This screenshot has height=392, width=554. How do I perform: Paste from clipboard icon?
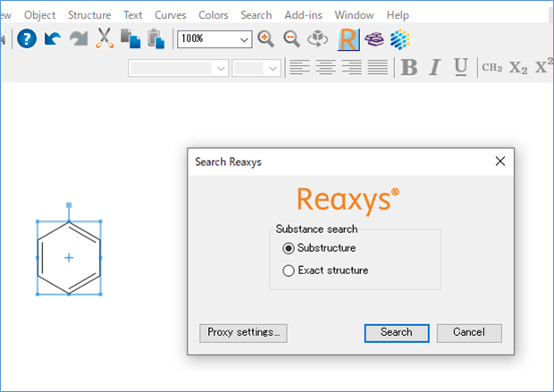(155, 38)
